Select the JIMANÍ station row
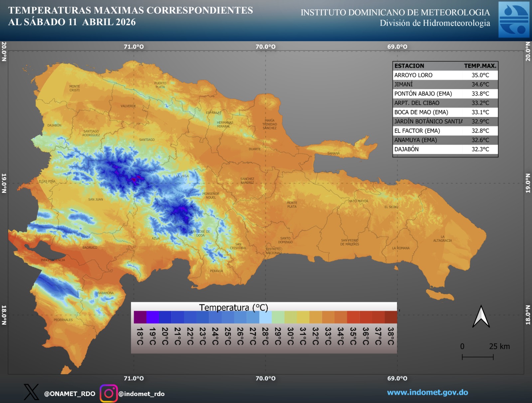532x403 pixels. coord(445,84)
